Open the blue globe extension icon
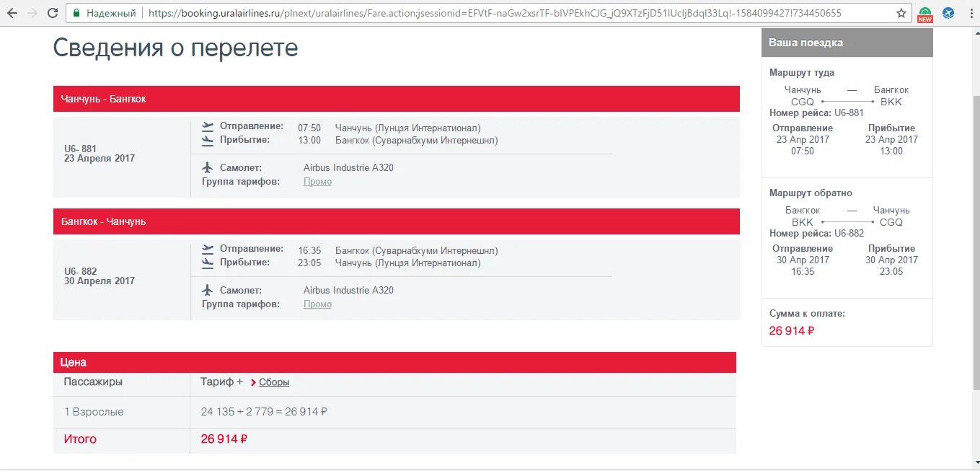Screen dimensions: 980x471 coord(948,13)
